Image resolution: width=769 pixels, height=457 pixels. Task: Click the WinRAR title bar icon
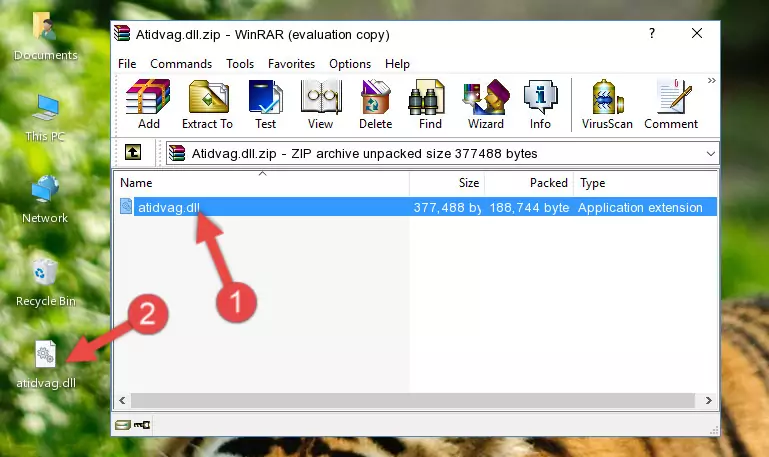(123, 33)
